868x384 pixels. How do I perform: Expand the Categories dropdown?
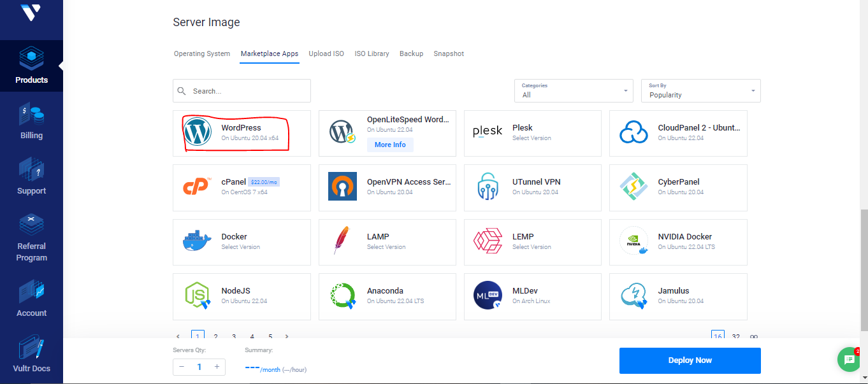pos(574,91)
